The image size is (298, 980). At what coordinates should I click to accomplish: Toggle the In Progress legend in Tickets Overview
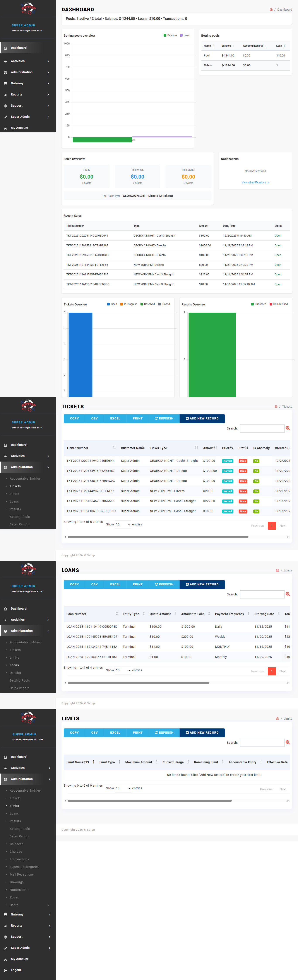[x=128, y=304]
